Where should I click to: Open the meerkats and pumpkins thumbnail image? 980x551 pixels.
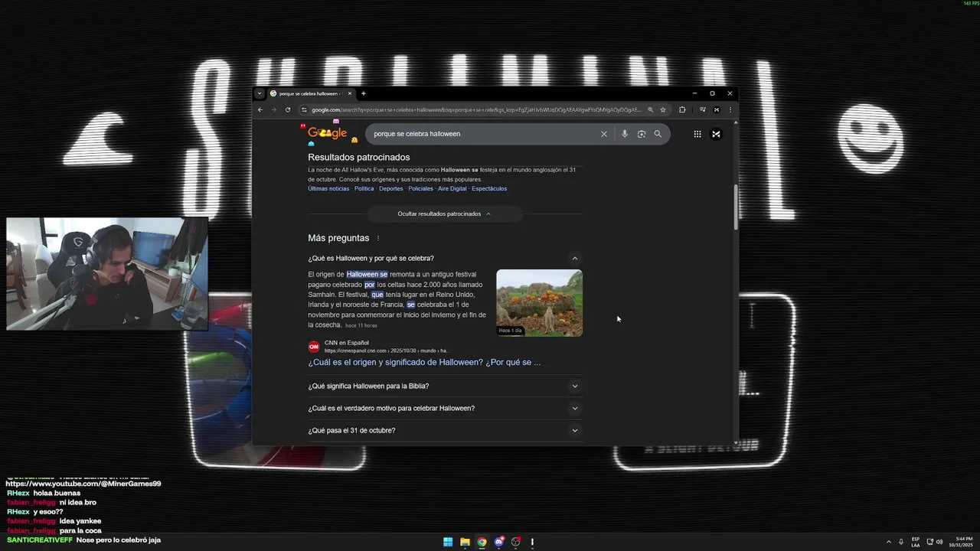(x=539, y=302)
